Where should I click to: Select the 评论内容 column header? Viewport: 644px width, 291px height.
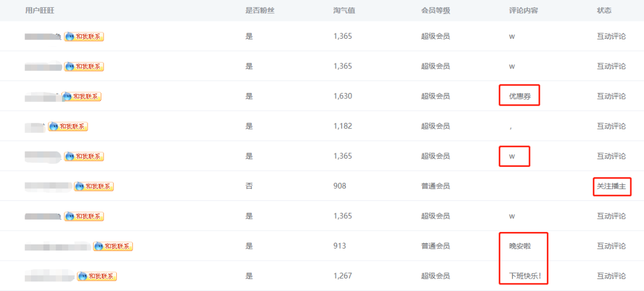[x=524, y=10]
